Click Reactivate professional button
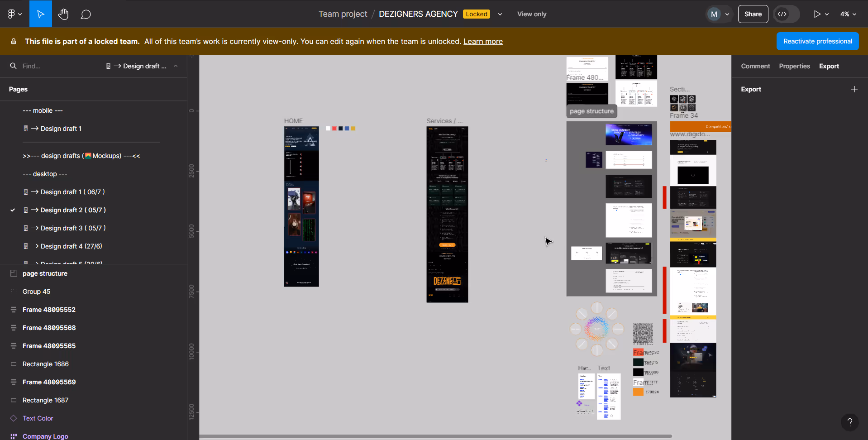The height and width of the screenshot is (440, 868). pyautogui.click(x=818, y=41)
